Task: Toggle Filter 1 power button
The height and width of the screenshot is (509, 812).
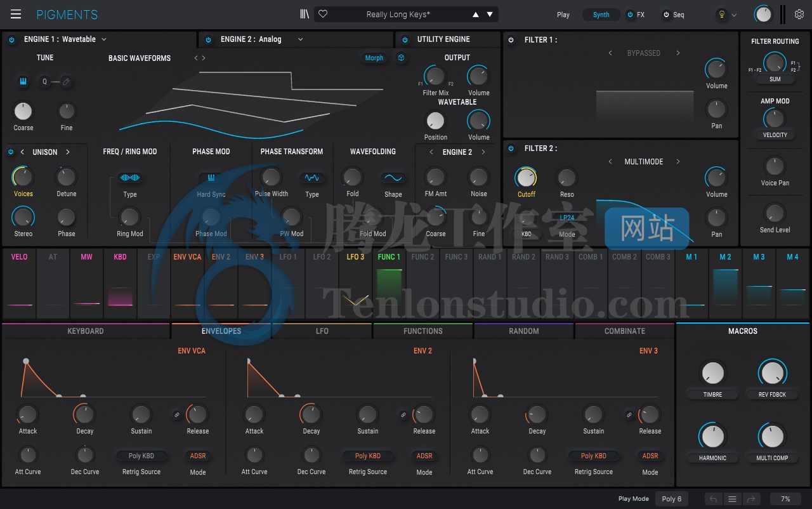Action: click(x=511, y=40)
